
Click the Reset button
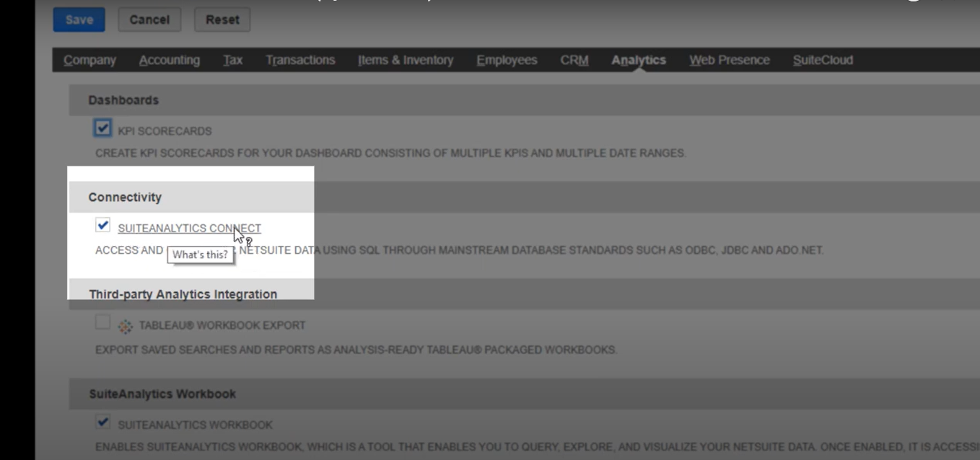pos(222,19)
